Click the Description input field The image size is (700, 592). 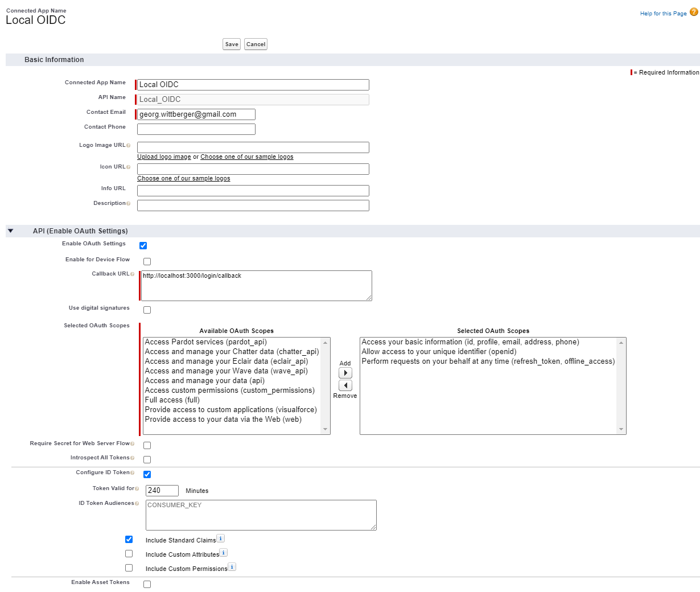tap(253, 205)
